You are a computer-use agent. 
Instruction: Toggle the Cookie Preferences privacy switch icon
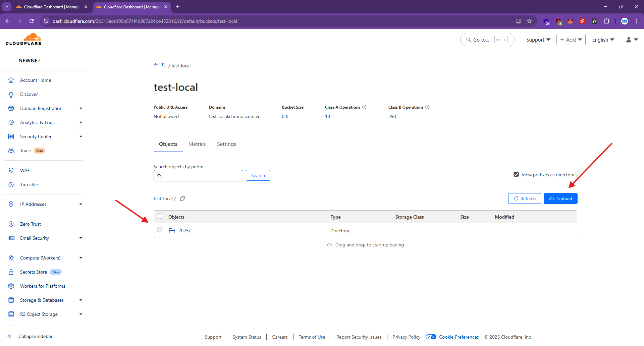[431, 337]
